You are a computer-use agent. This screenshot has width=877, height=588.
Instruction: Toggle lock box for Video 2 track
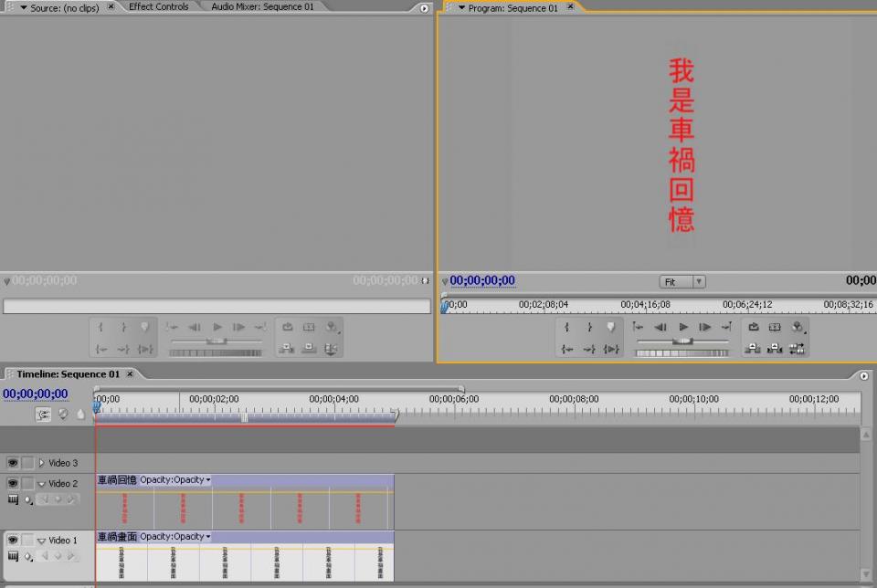[x=27, y=483]
